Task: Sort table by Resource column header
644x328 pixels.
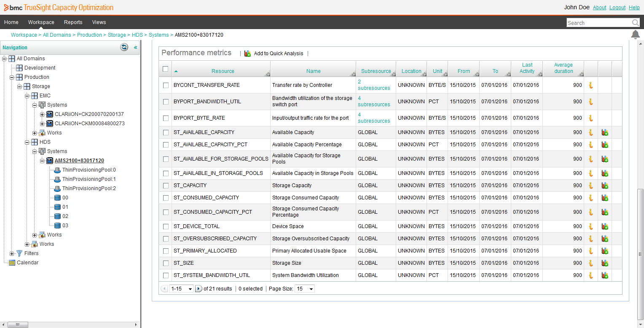Action: [x=223, y=71]
